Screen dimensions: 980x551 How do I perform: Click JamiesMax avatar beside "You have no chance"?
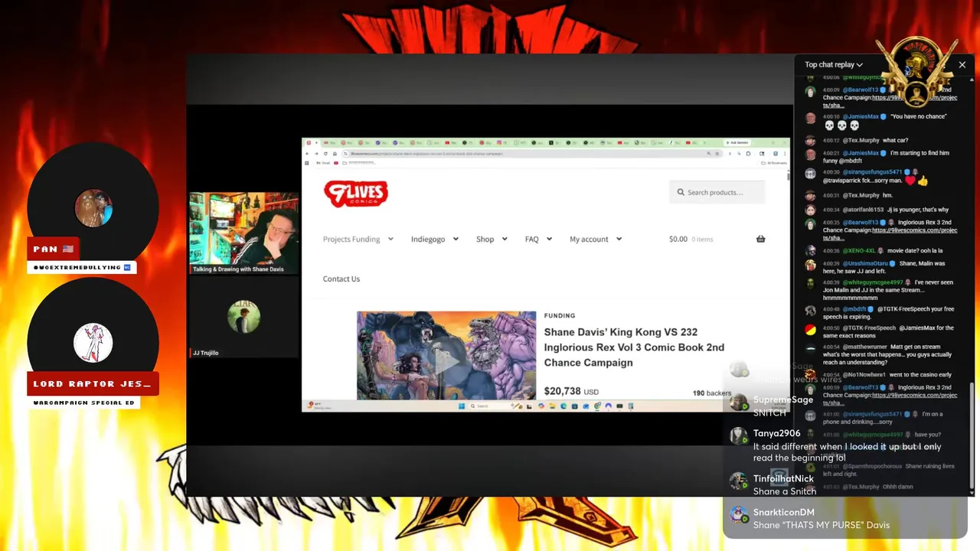810,118
